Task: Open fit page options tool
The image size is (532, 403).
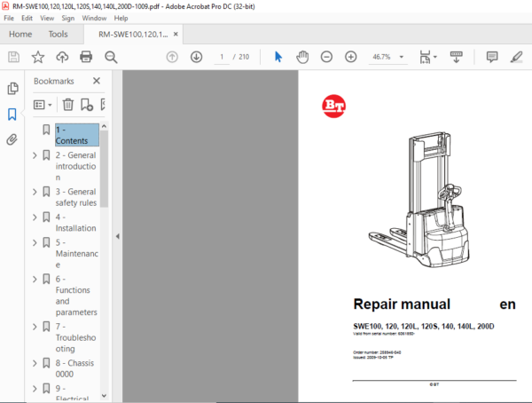Action: [x=428, y=57]
